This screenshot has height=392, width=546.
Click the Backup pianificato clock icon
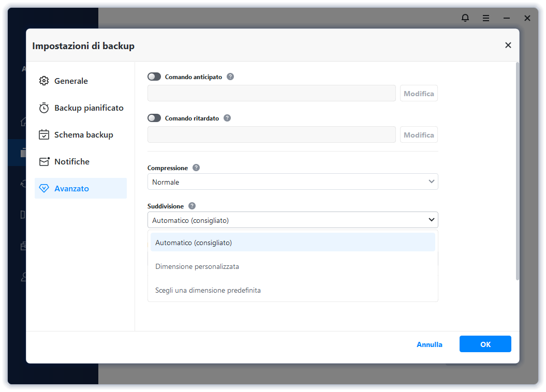(x=44, y=108)
